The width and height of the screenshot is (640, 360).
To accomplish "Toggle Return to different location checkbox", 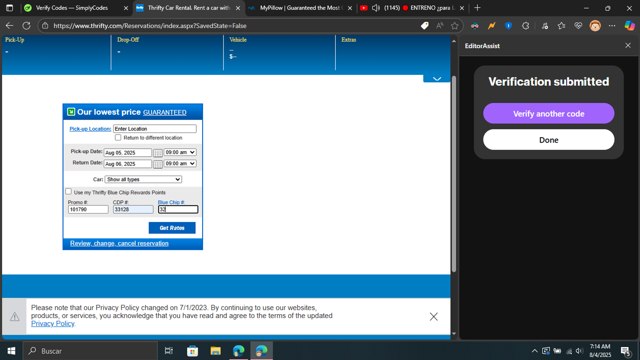I will click(118, 138).
